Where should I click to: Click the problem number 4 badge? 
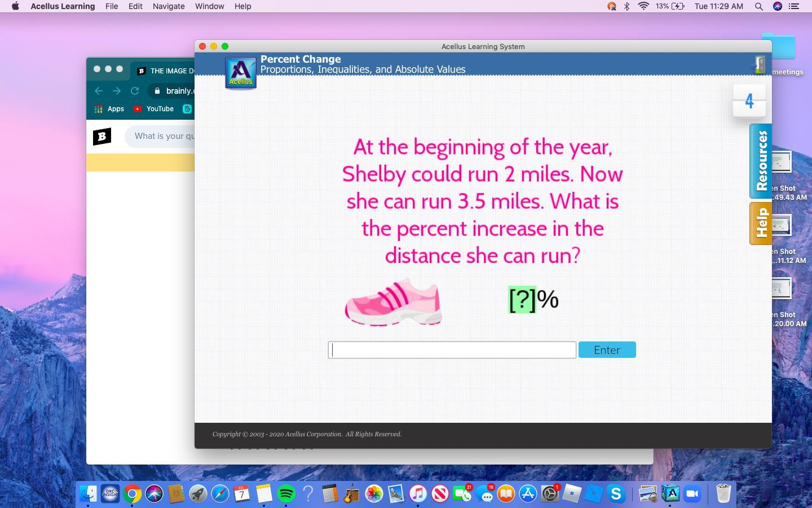(749, 101)
